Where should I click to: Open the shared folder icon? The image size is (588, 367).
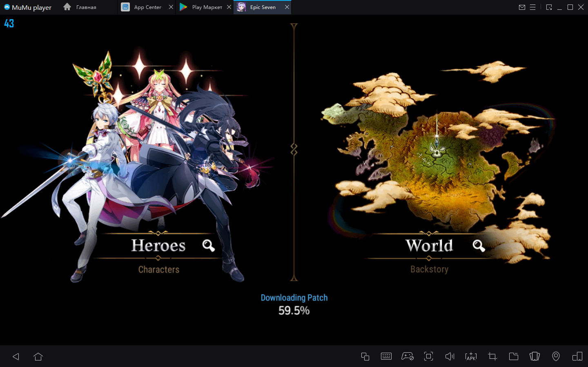pyautogui.click(x=514, y=356)
